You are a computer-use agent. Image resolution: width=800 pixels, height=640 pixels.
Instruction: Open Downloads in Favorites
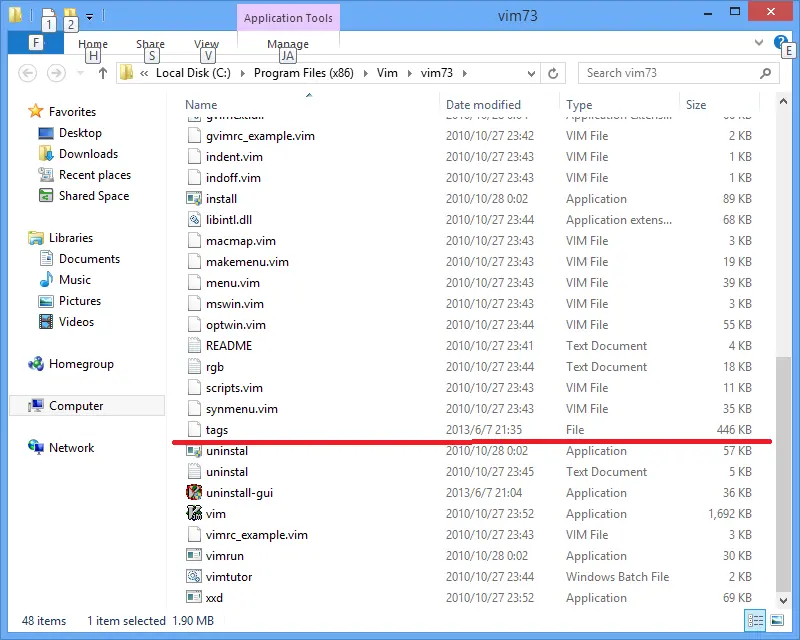tap(88, 154)
